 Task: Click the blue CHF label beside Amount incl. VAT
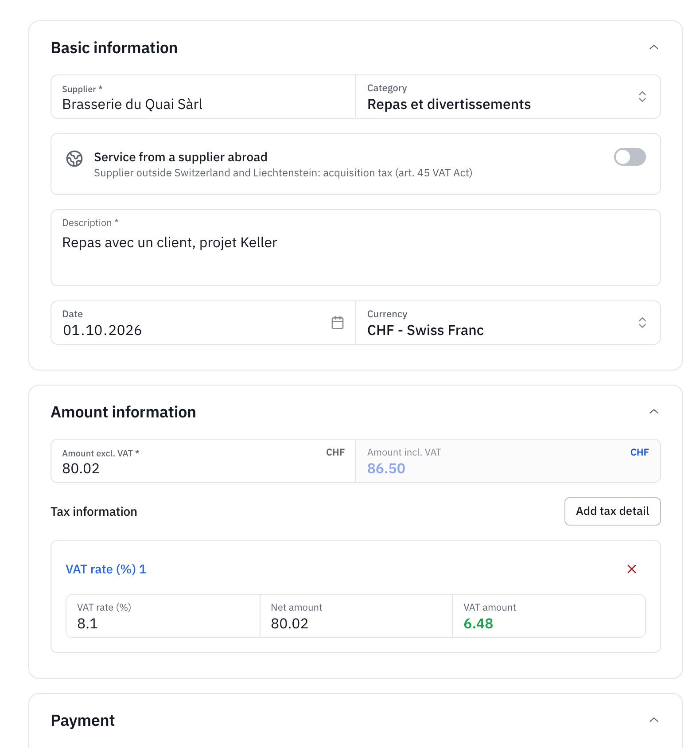639,452
